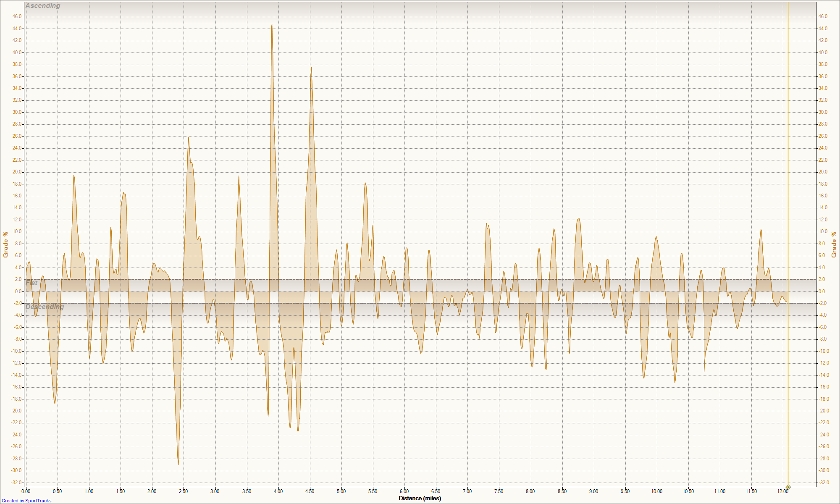
Task: Click the second tallest peak near mile 4.50
Action: [x=311, y=68]
